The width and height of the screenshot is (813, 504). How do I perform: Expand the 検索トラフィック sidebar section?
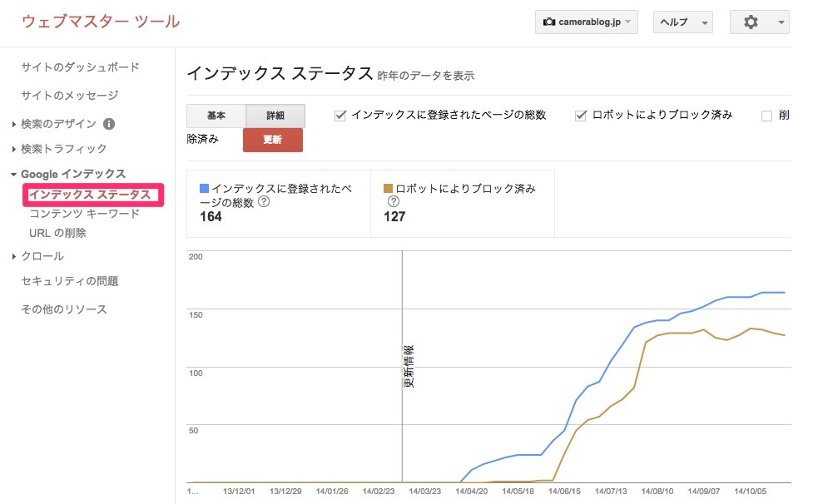click(x=64, y=149)
